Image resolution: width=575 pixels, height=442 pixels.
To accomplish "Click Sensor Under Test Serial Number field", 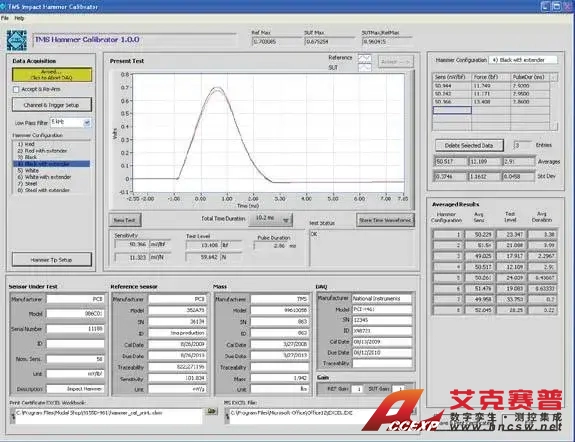I will 76,329.
